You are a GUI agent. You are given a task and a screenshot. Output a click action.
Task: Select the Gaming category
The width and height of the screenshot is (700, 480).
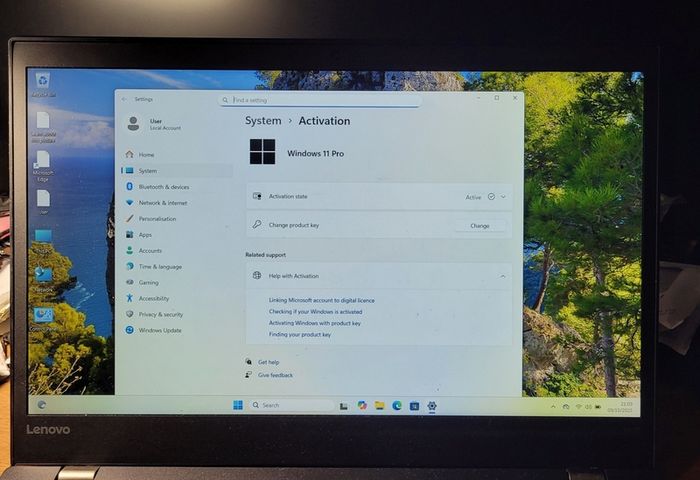[148, 282]
